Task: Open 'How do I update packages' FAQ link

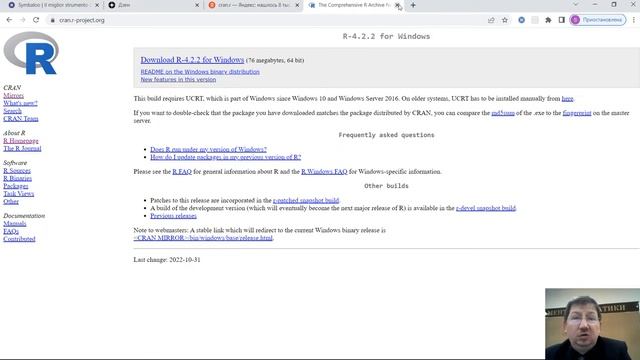Action: pyautogui.click(x=225, y=157)
